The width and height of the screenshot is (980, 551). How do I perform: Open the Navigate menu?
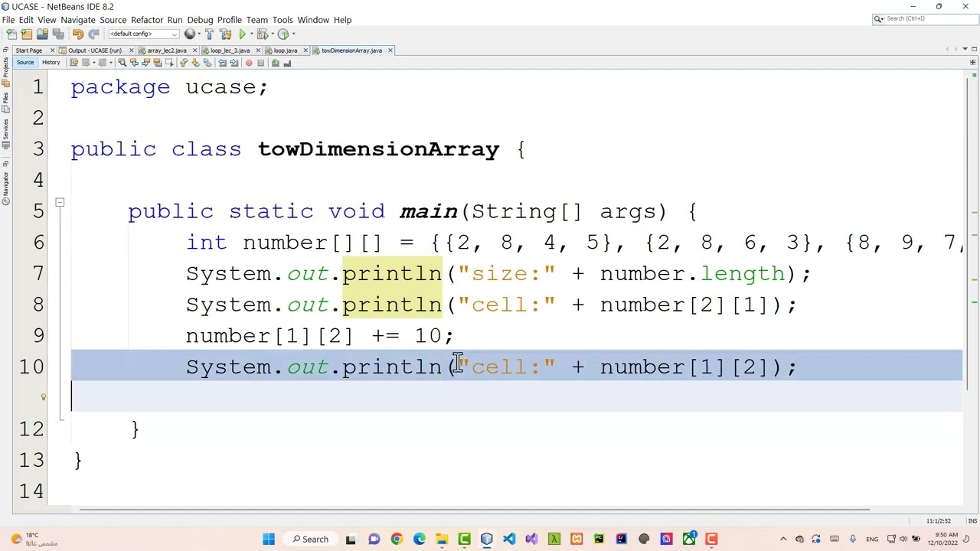[x=77, y=20]
